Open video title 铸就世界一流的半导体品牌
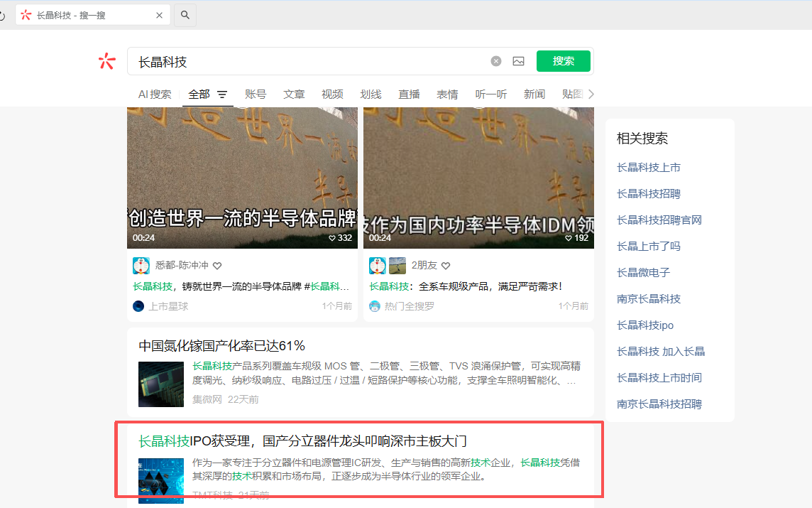 pos(241,286)
